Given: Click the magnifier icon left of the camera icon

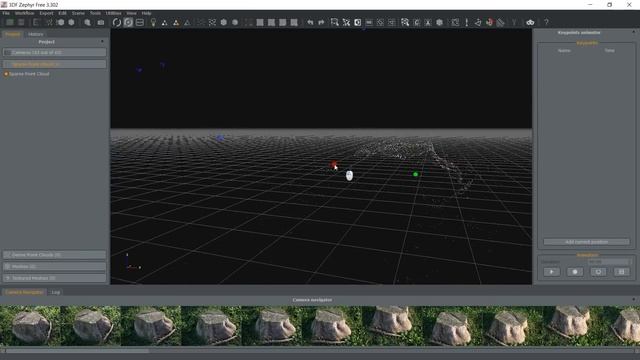Looking at the screenshot, I should pyautogui.click(x=87, y=22).
